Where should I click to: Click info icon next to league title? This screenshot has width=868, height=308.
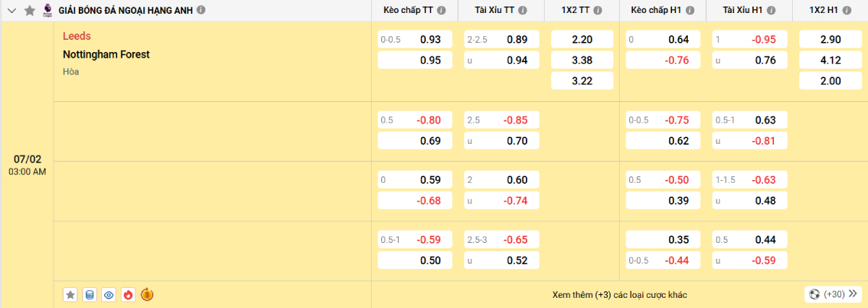[x=201, y=11]
